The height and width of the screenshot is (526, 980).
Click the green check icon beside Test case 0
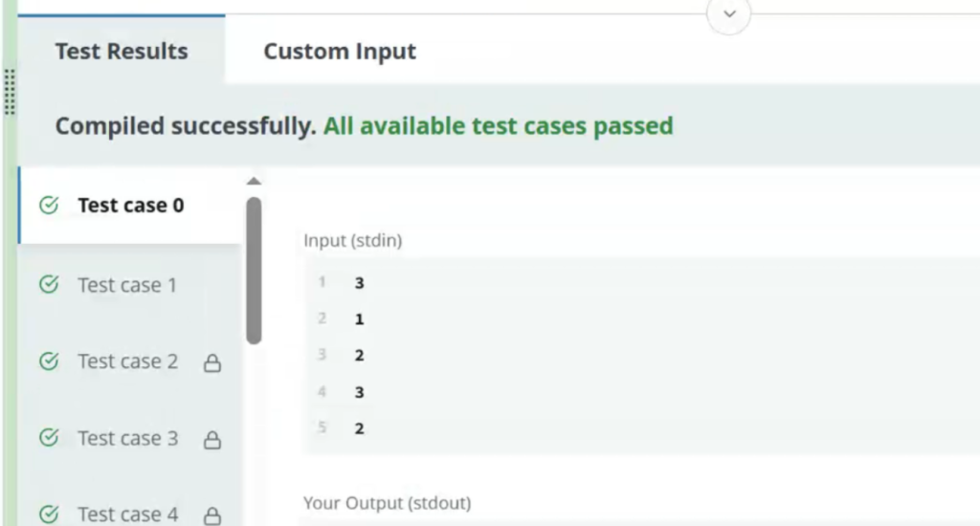tap(49, 205)
